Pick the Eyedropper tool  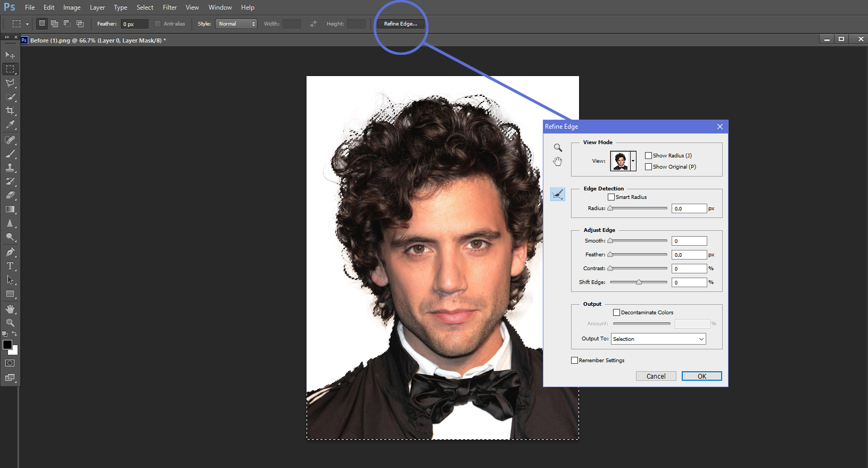10,125
